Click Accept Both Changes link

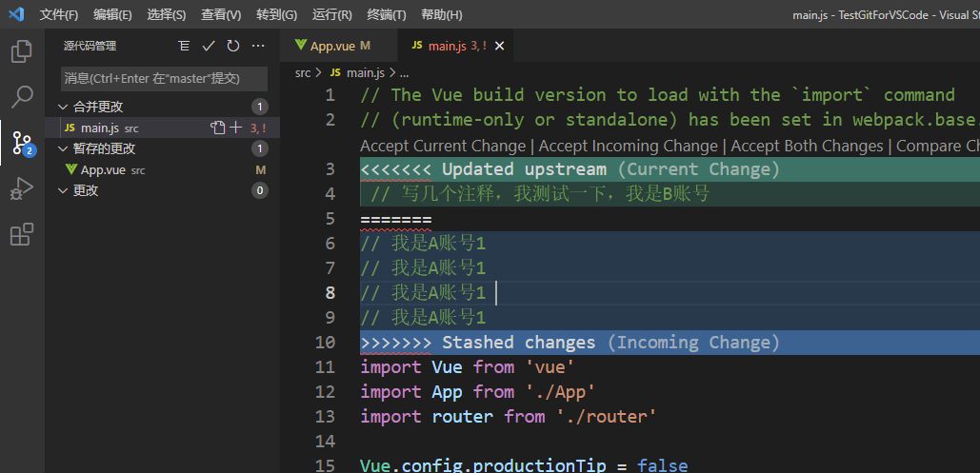click(x=807, y=147)
